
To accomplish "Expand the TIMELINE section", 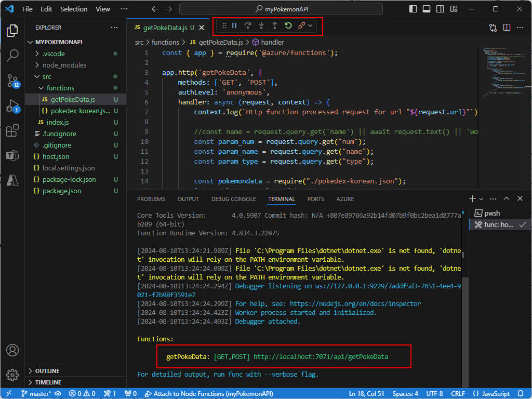I will [x=76, y=382].
